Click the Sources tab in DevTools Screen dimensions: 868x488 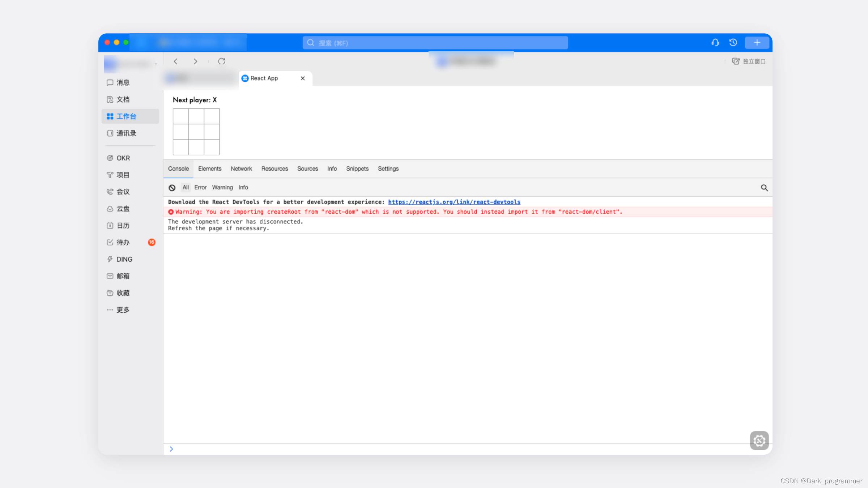(x=308, y=168)
